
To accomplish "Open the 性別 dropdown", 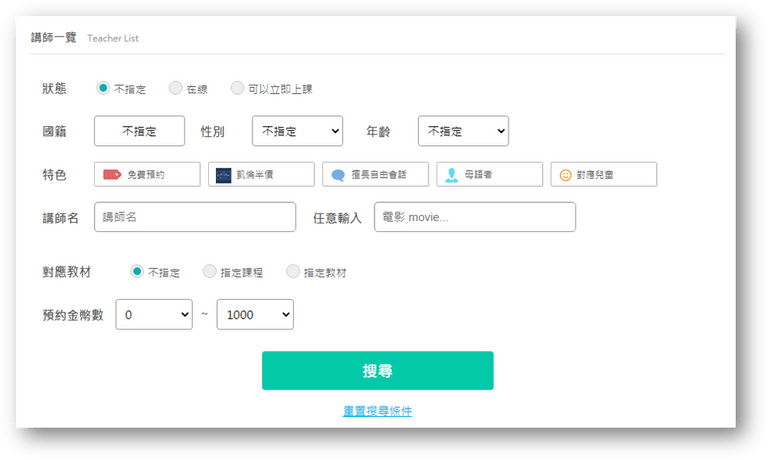I will click(297, 131).
